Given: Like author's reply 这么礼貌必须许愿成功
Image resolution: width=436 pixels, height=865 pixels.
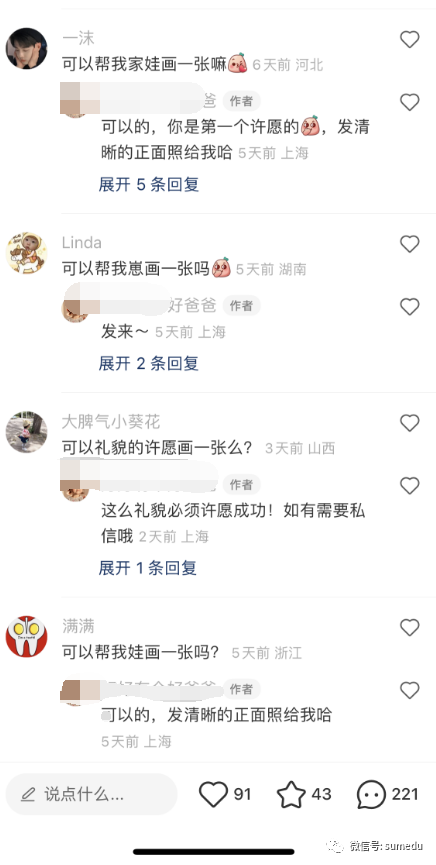Looking at the screenshot, I should point(410,486).
